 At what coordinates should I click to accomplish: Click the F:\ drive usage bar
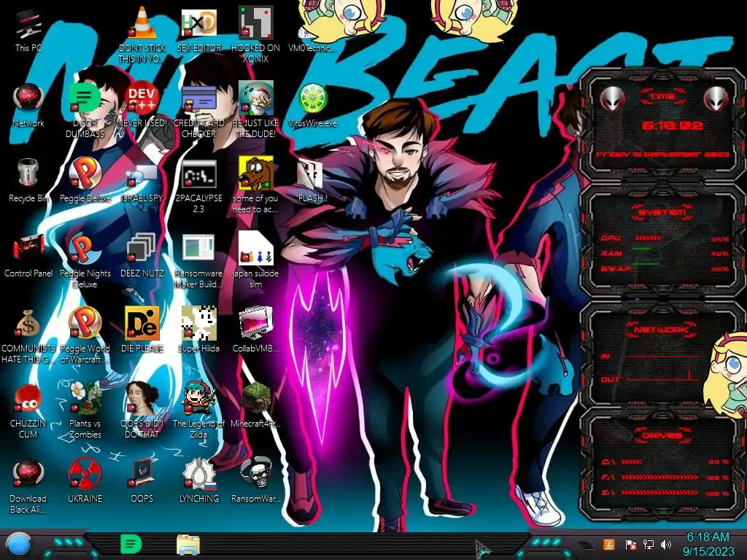[x=659, y=477]
